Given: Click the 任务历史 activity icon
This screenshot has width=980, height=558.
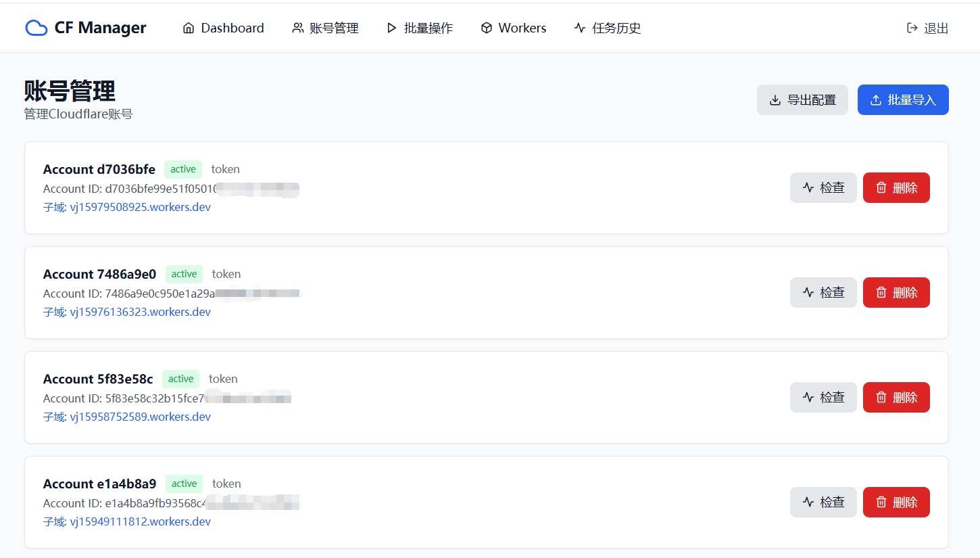Looking at the screenshot, I should 580,28.
